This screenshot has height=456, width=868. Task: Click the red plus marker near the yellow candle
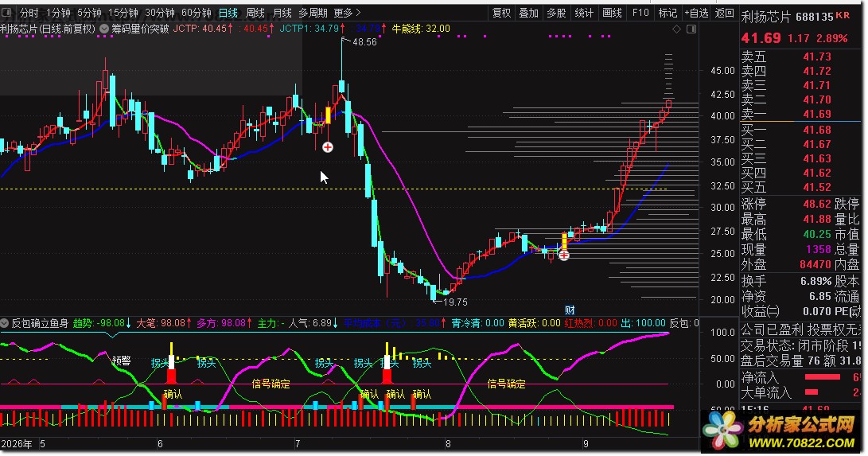[x=563, y=255]
